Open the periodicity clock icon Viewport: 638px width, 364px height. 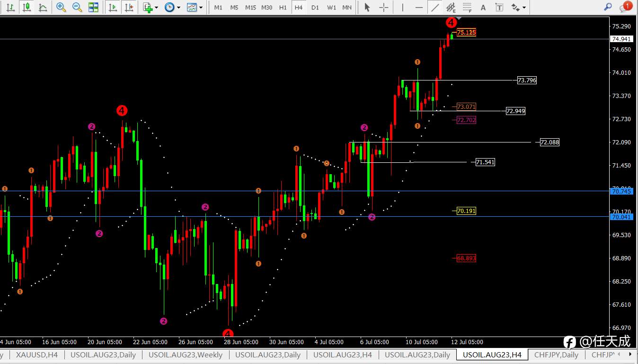click(169, 7)
